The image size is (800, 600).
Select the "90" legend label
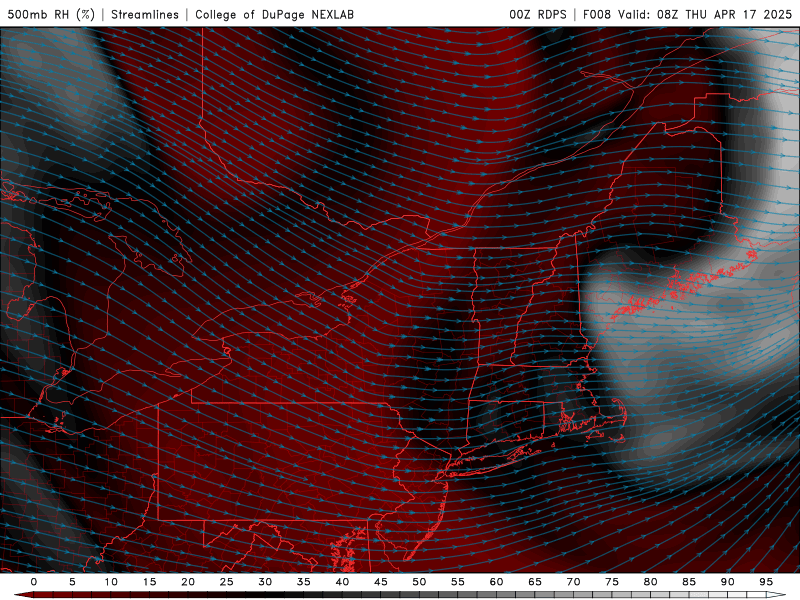coord(727,582)
